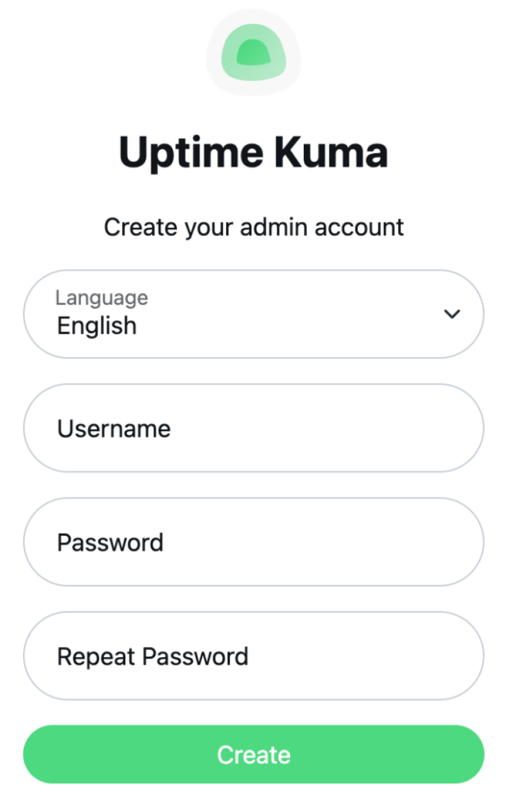Click the 'Repeat Password' placeholder text

pos(152,657)
